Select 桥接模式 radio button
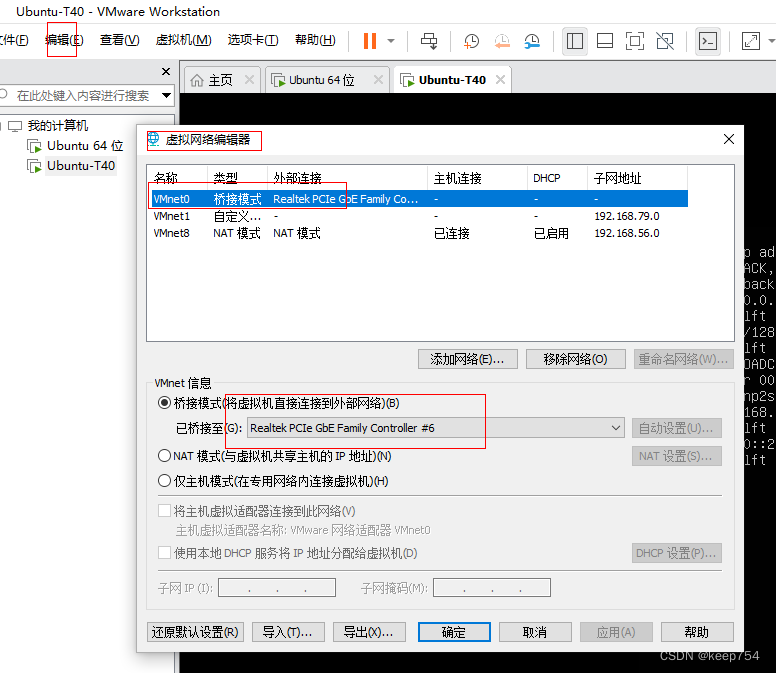 pos(164,403)
